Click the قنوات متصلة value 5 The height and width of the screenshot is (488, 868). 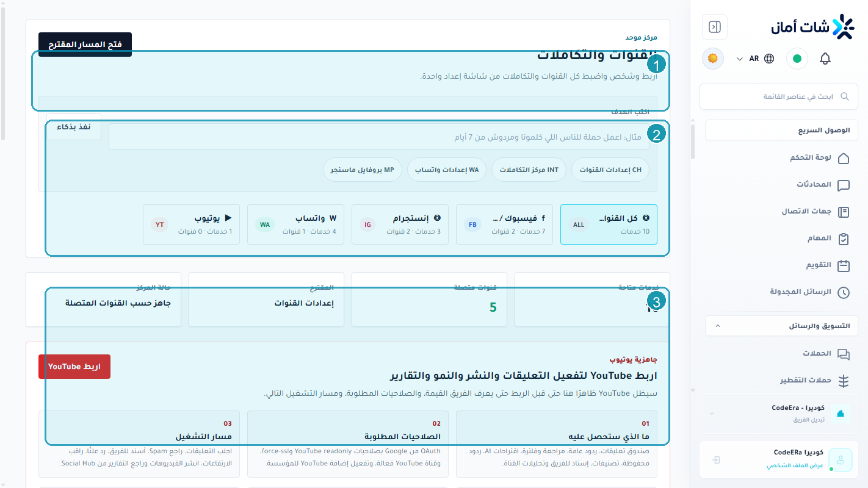tap(493, 307)
